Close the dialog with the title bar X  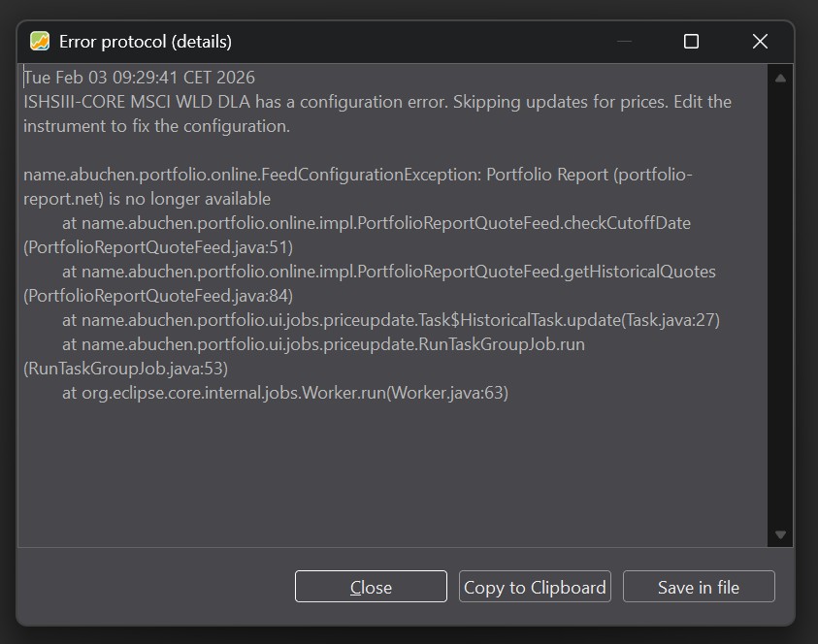tap(760, 41)
